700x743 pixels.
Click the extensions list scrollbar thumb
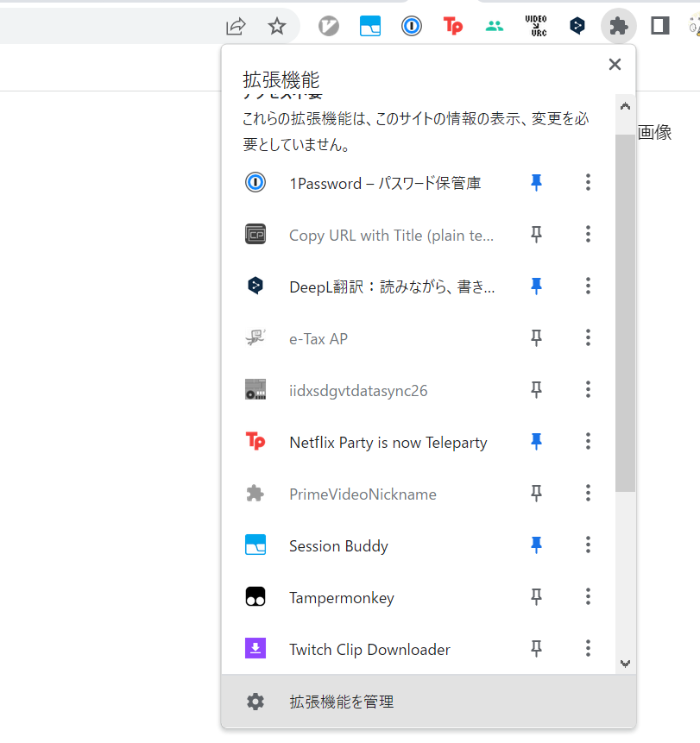(625, 312)
